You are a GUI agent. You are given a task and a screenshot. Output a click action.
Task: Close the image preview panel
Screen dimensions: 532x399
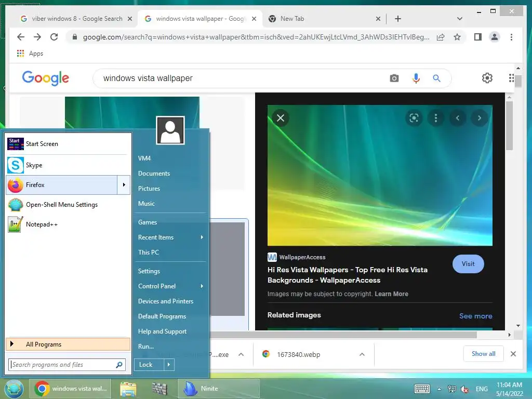pyautogui.click(x=281, y=118)
